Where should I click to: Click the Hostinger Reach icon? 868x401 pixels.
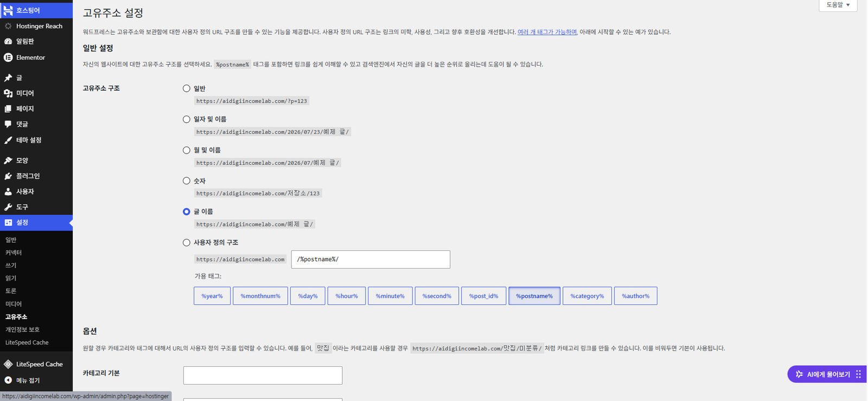tap(8, 26)
